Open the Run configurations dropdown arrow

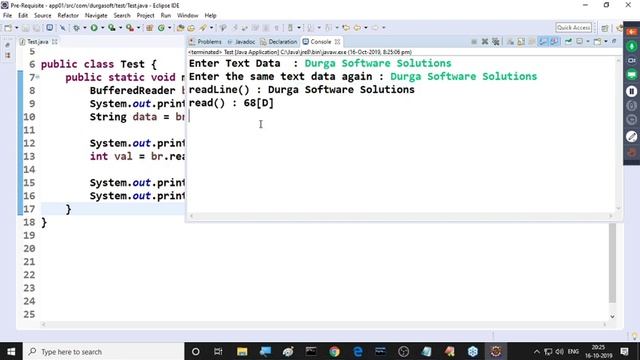click(x=102, y=28)
